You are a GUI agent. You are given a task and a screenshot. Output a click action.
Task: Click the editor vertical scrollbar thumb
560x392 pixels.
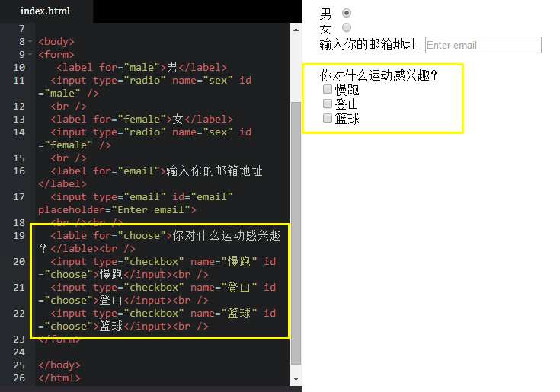(x=296, y=233)
